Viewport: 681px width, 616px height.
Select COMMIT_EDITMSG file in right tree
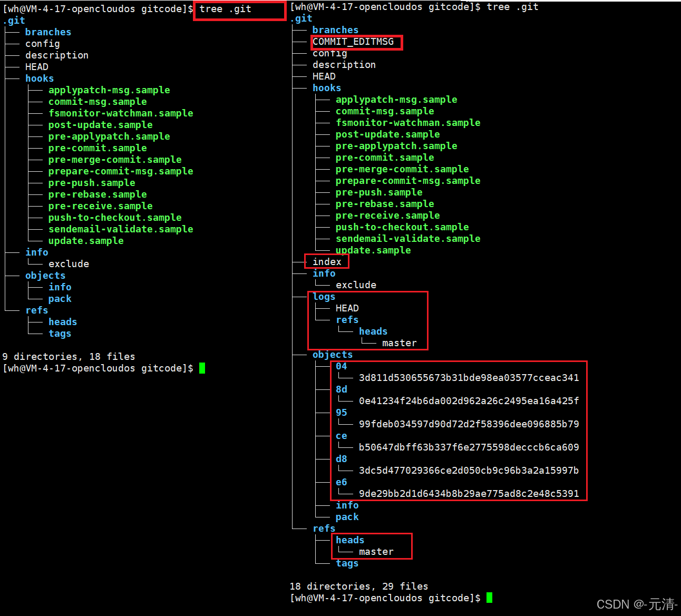tap(353, 42)
